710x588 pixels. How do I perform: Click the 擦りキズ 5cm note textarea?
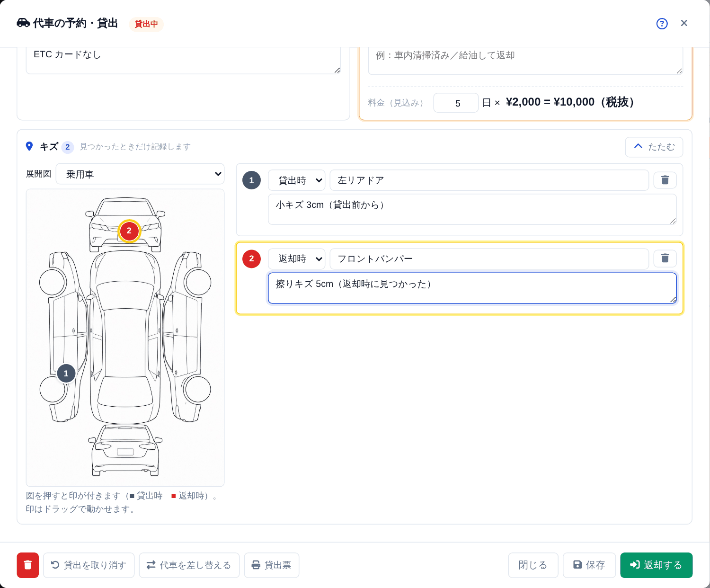(472, 288)
